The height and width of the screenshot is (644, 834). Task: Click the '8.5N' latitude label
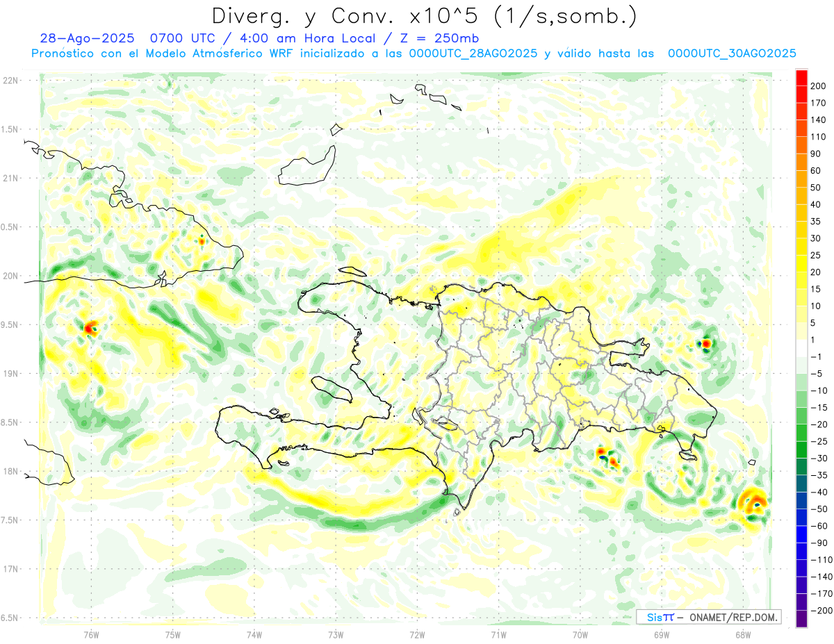10,422
